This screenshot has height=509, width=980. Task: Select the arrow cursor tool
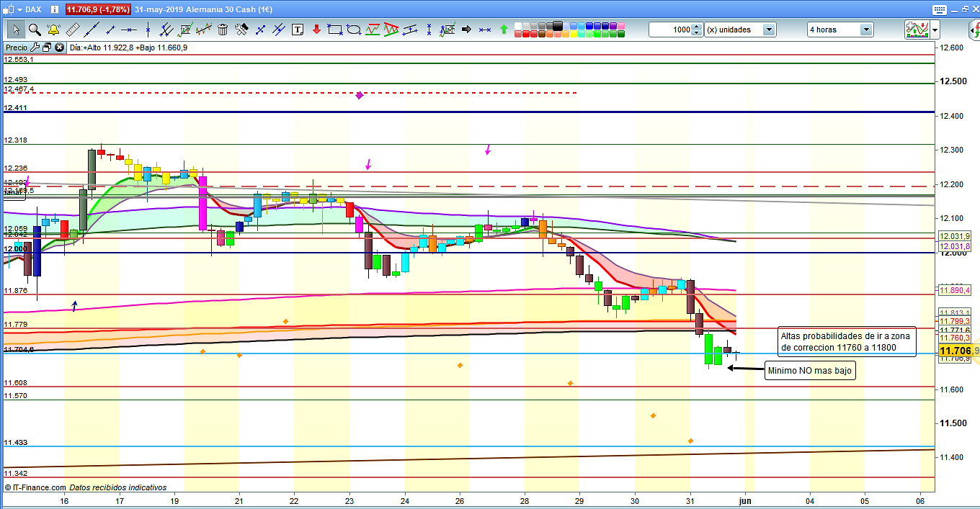(x=16, y=30)
